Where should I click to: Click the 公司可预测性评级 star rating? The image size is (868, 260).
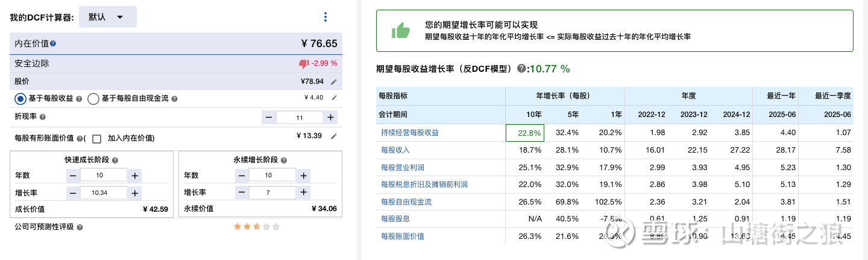click(x=257, y=227)
